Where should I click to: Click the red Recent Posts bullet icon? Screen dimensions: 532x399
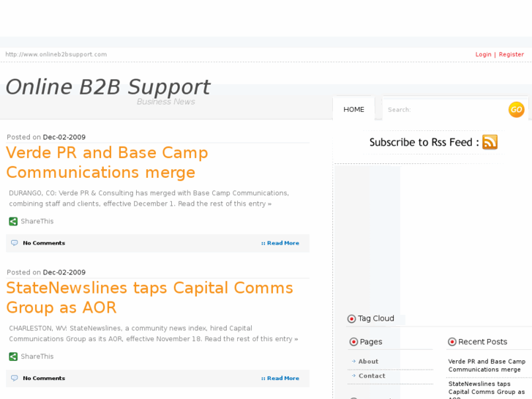pyautogui.click(x=452, y=342)
